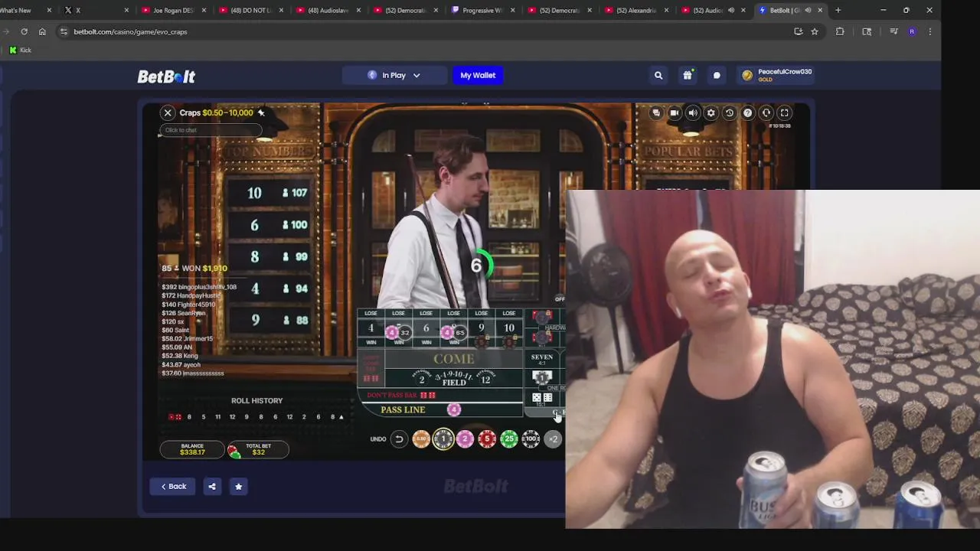Click the address bar URL betbolt.com
The image size is (980, 551).
(x=131, y=31)
